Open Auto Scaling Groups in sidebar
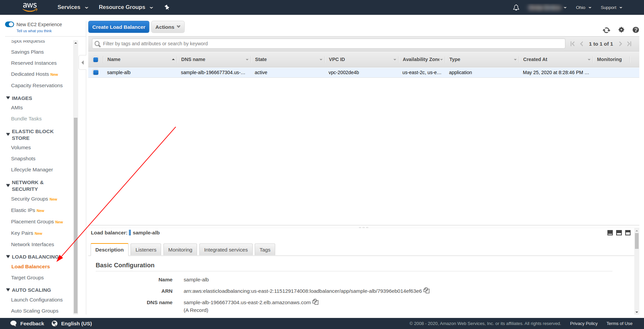Screen dimensions: 644x329 35,311
